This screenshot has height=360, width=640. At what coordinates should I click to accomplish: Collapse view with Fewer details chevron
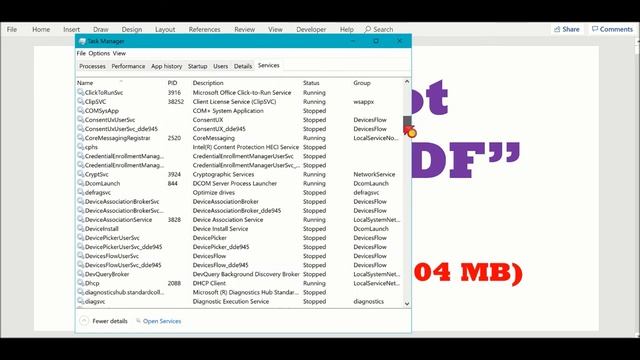(84, 321)
